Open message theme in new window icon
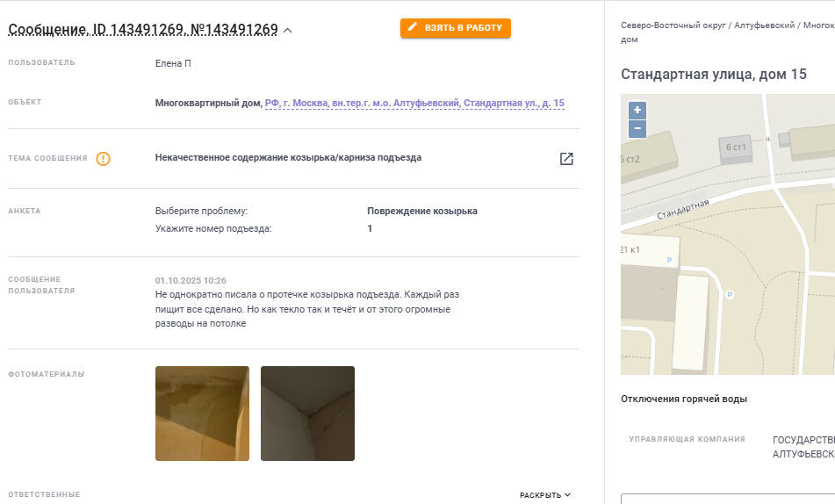Image resolution: width=835 pixels, height=504 pixels. [566, 159]
